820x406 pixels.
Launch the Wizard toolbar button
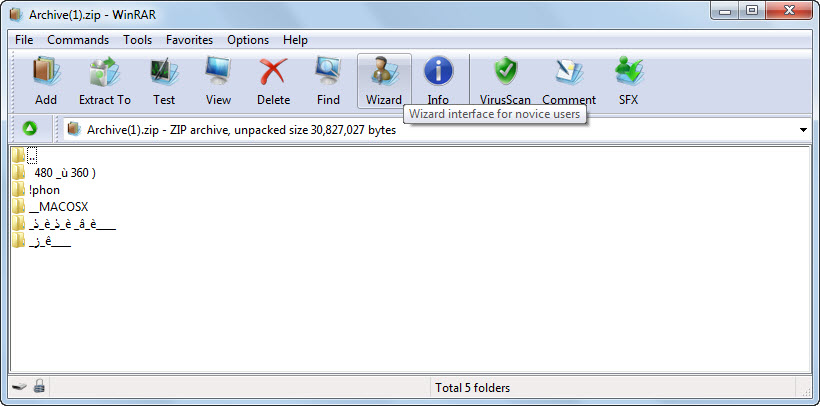[384, 81]
